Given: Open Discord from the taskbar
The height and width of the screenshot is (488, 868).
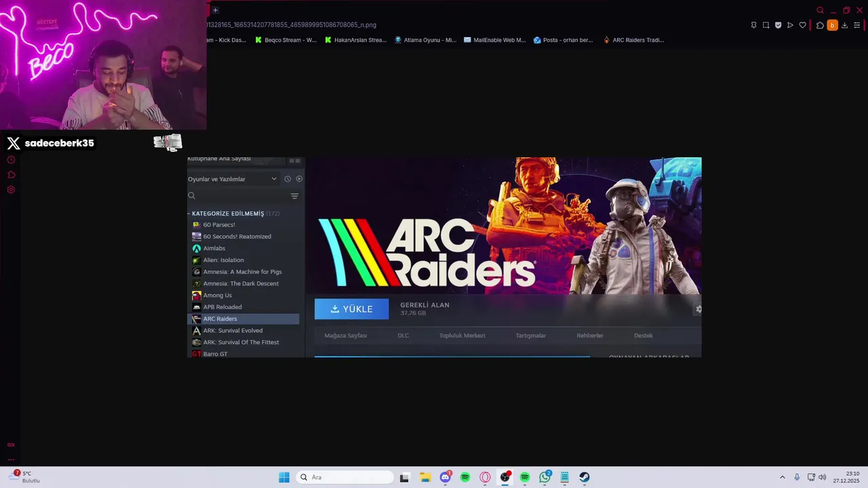Looking at the screenshot, I should (445, 477).
